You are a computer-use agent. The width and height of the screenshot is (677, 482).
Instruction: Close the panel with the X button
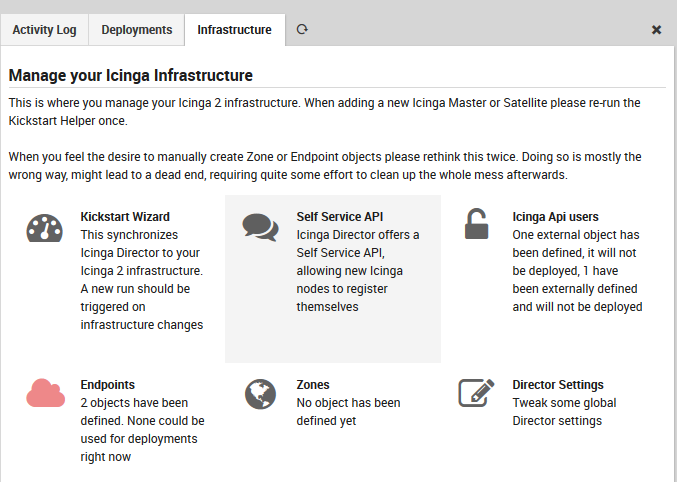click(656, 30)
